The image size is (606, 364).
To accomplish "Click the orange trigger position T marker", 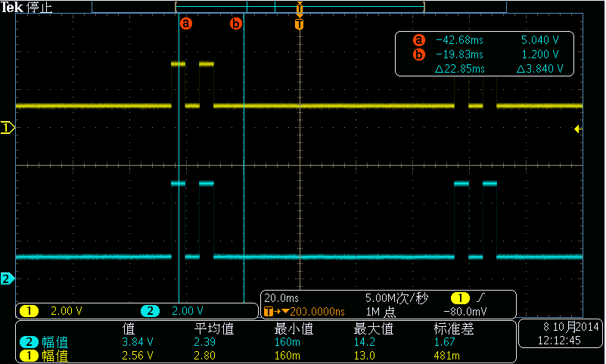I will (299, 24).
